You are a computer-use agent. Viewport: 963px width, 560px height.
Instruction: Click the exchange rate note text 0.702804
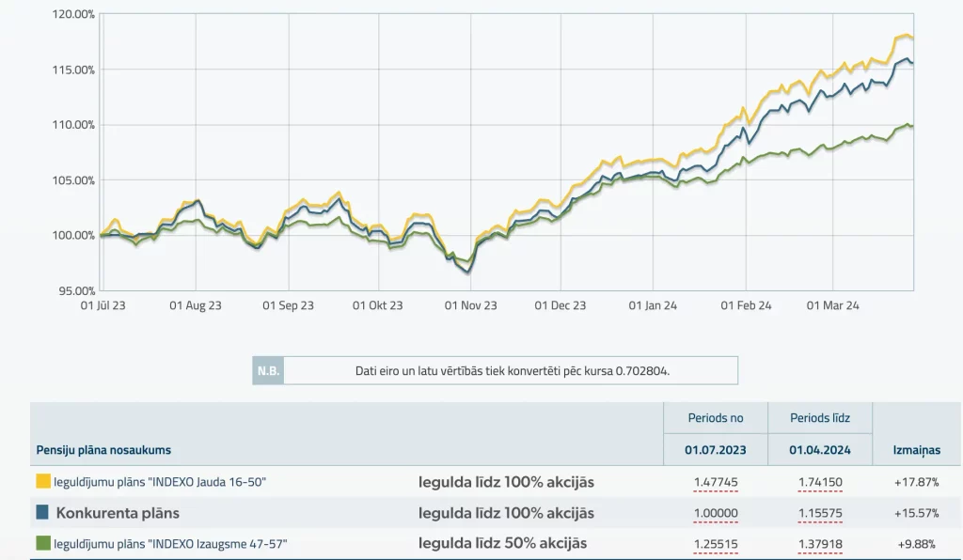pos(513,370)
